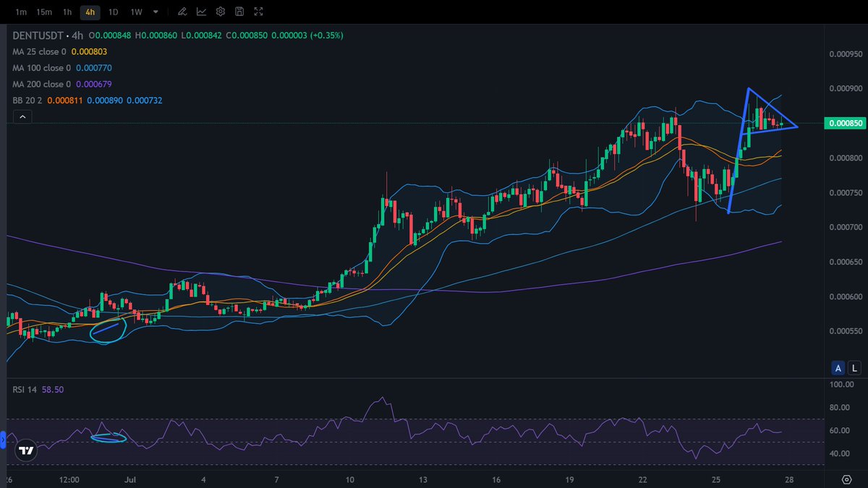
Task: Switch to the 1h timeframe
Action: 67,12
